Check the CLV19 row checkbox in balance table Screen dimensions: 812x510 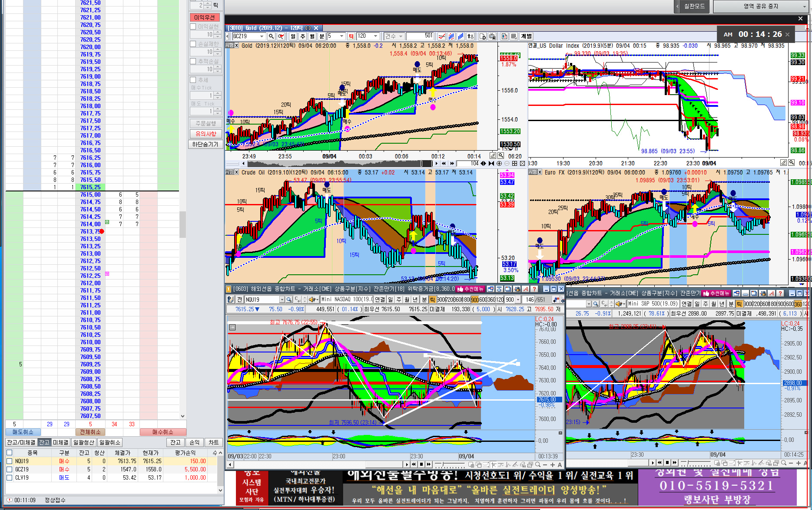tap(9, 477)
